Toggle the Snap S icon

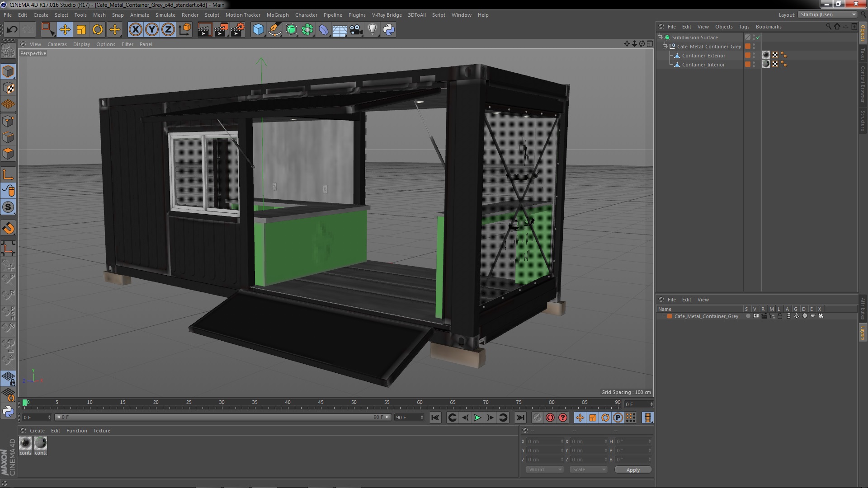tap(8, 207)
